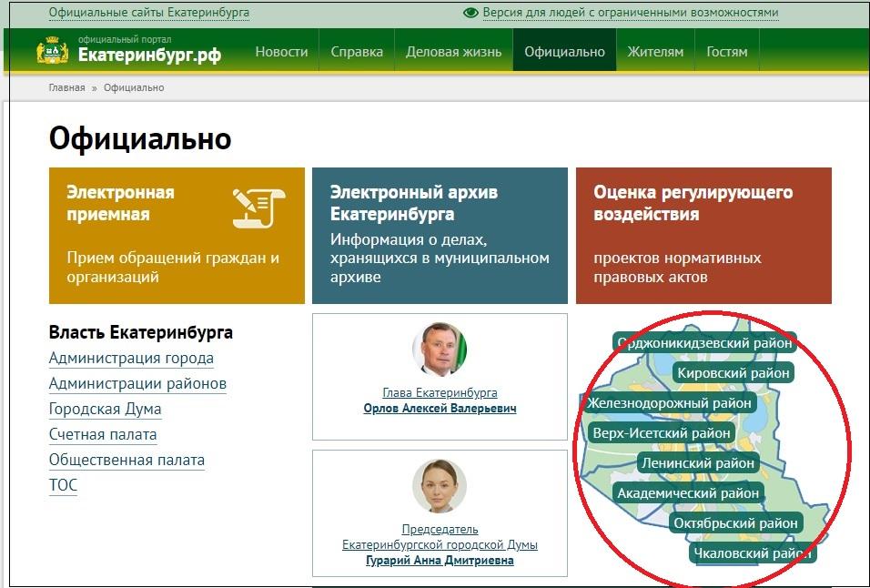870x588 pixels.
Task: Click Администрация города link
Action: coord(131,359)
